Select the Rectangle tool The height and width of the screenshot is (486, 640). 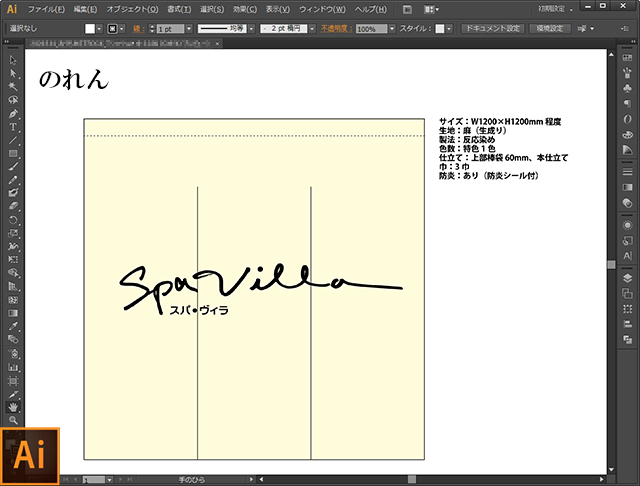pos(13,153)
